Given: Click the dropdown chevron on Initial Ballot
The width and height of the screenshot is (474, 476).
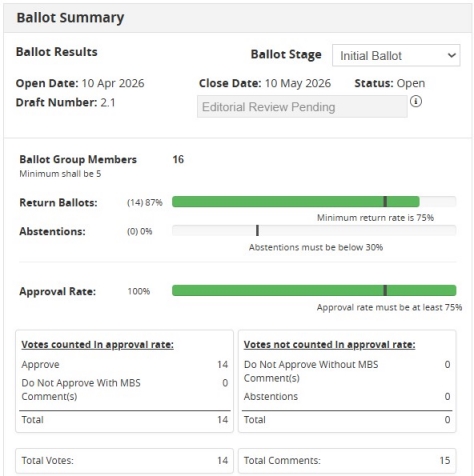Looking at the screenshot, I should [x=451, y=55].
